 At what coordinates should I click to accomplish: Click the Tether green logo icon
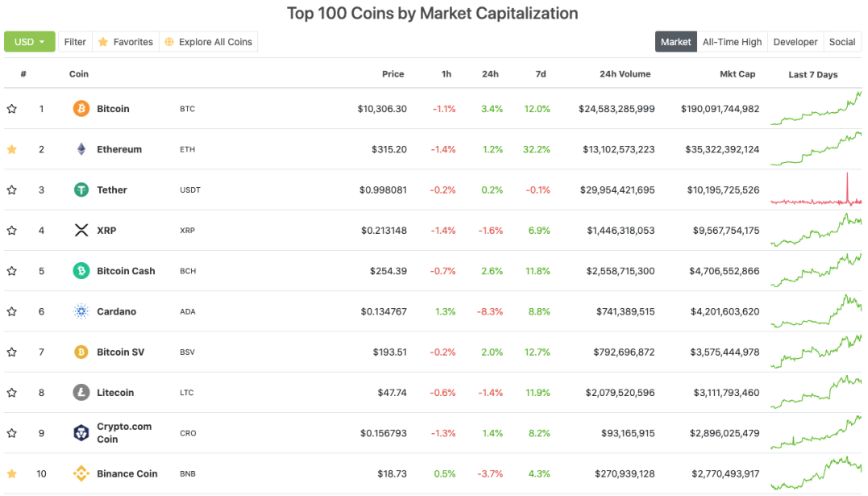click(x=81, y=190)
